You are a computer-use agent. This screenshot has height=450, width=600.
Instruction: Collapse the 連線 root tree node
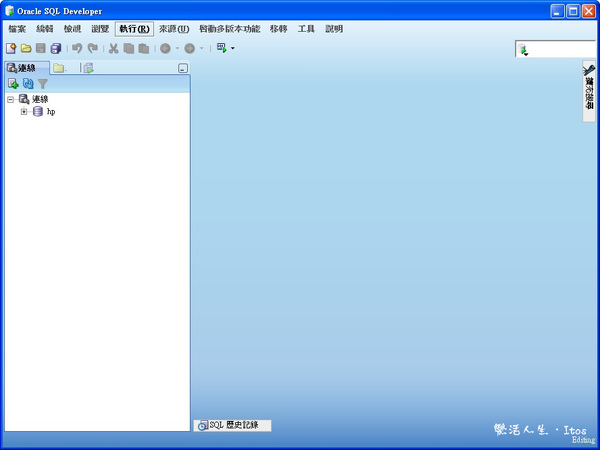pos(11,99)
